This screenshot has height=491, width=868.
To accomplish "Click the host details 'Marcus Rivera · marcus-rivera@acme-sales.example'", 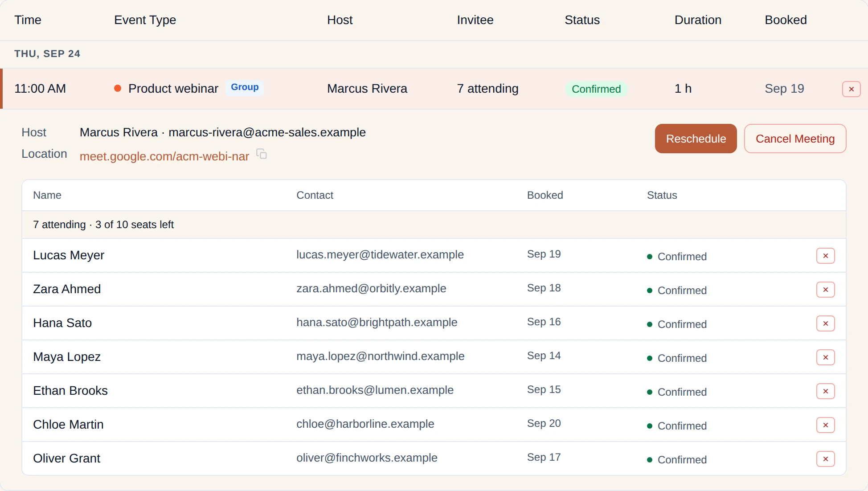I will [223, 132].
